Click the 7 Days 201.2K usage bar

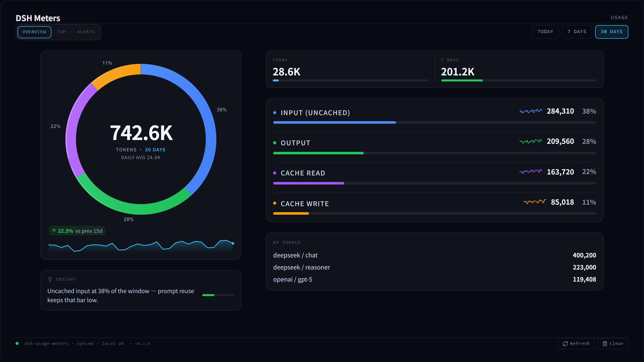point(519,80)
